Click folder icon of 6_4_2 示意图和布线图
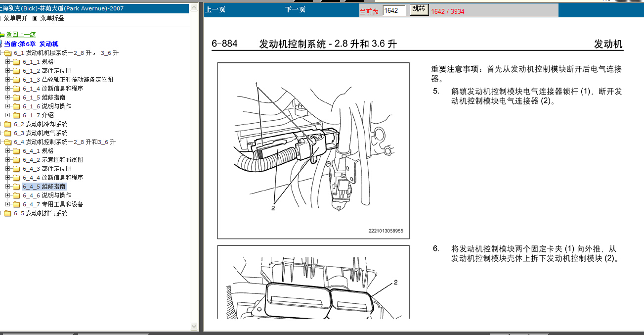 point(16,160)
